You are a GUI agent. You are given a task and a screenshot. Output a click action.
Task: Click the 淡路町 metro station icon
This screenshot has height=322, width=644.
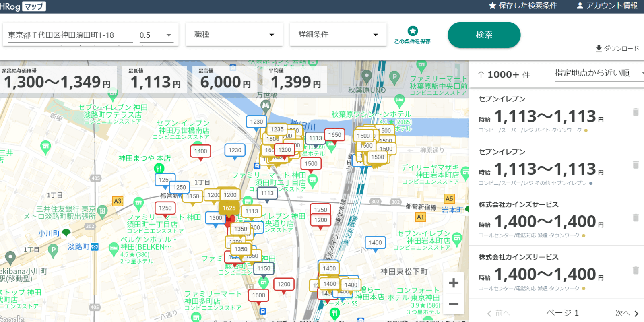coord(95,247)
